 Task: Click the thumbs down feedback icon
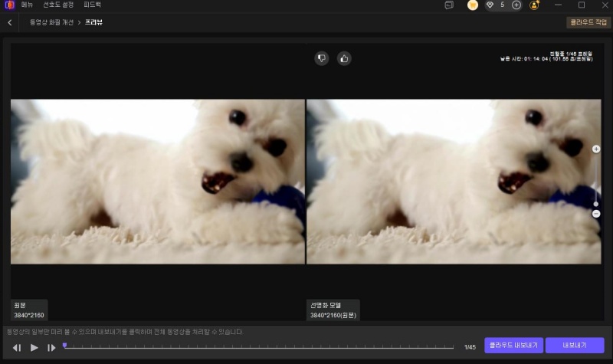[322, 58]
